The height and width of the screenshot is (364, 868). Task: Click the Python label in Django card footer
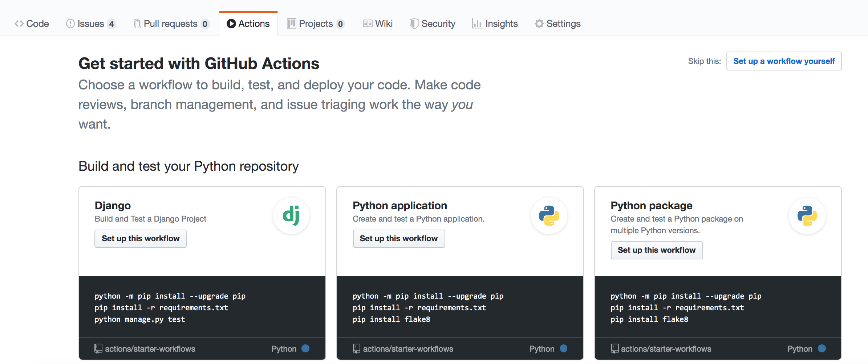[284, 349]
